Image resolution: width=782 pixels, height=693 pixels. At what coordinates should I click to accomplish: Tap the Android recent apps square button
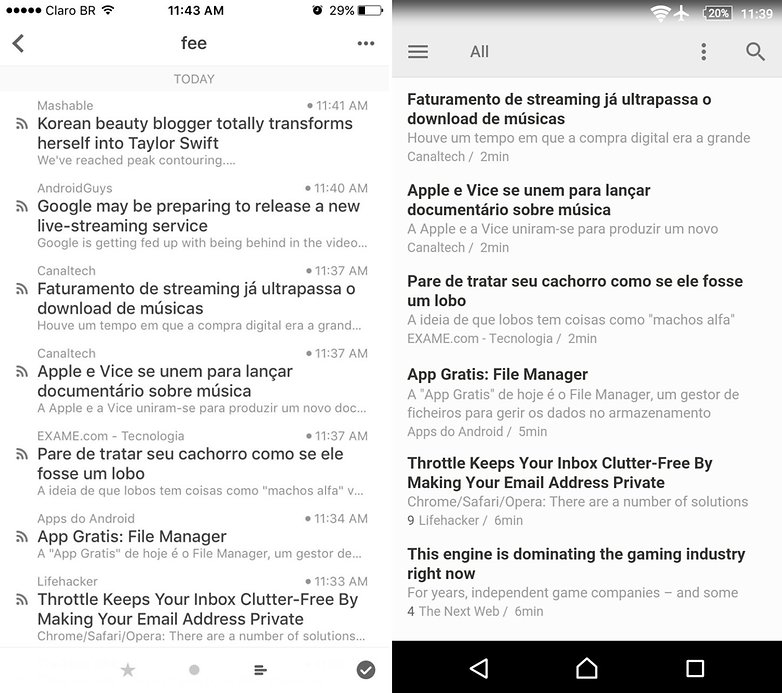point(695,669)
